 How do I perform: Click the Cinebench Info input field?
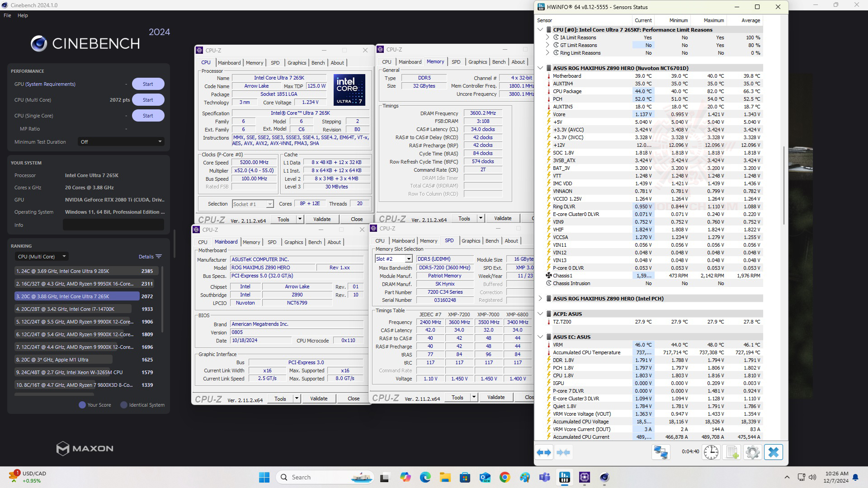(x=113, y=225)
